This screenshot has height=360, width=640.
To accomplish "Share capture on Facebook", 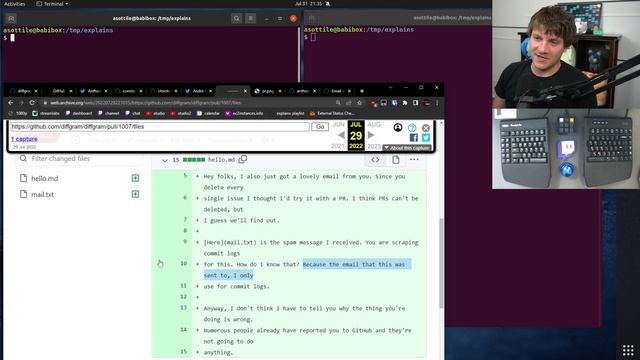I will click(413, 138).
